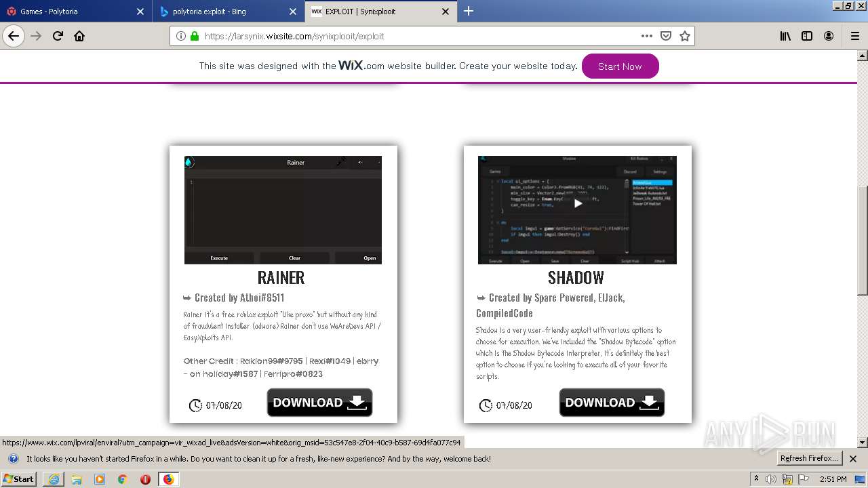
Task: Launch Chrome from the taskbar
Action: click(122, 479)
